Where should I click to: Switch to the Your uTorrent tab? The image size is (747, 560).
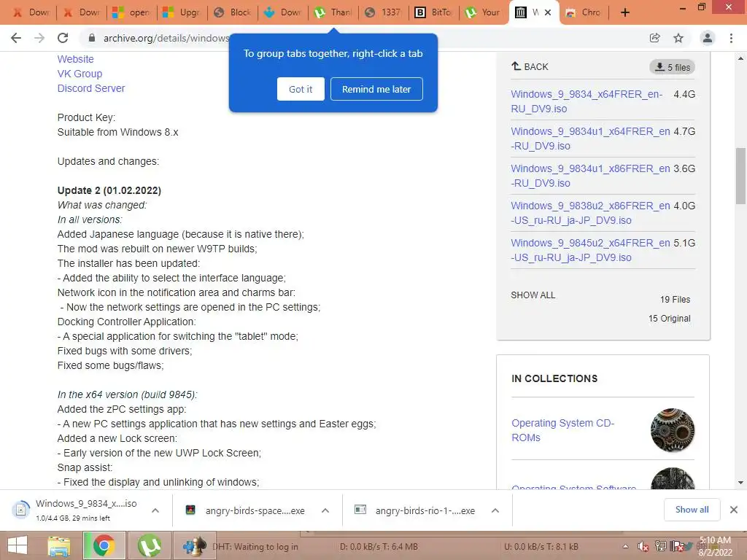[484, 12]
